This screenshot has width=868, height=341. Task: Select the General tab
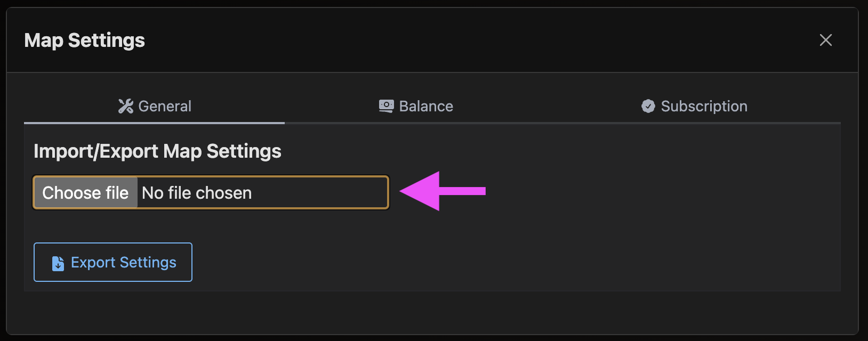(x=156, y=106)
